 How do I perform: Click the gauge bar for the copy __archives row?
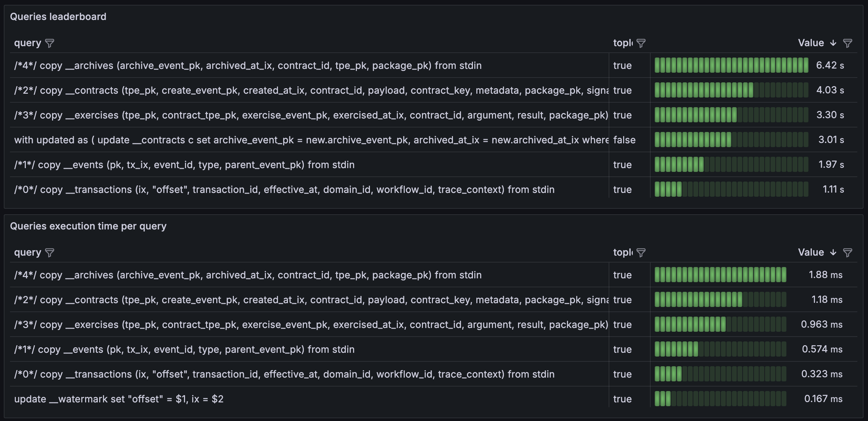731,65
